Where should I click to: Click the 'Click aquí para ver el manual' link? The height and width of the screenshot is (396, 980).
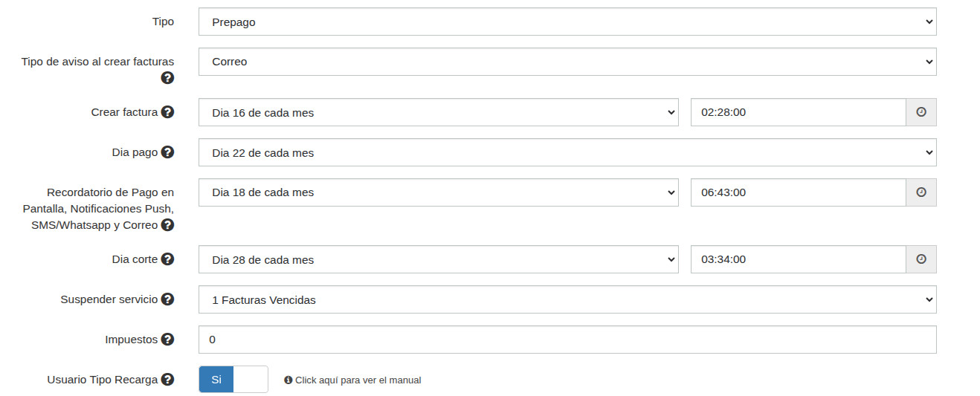[358, 380]
